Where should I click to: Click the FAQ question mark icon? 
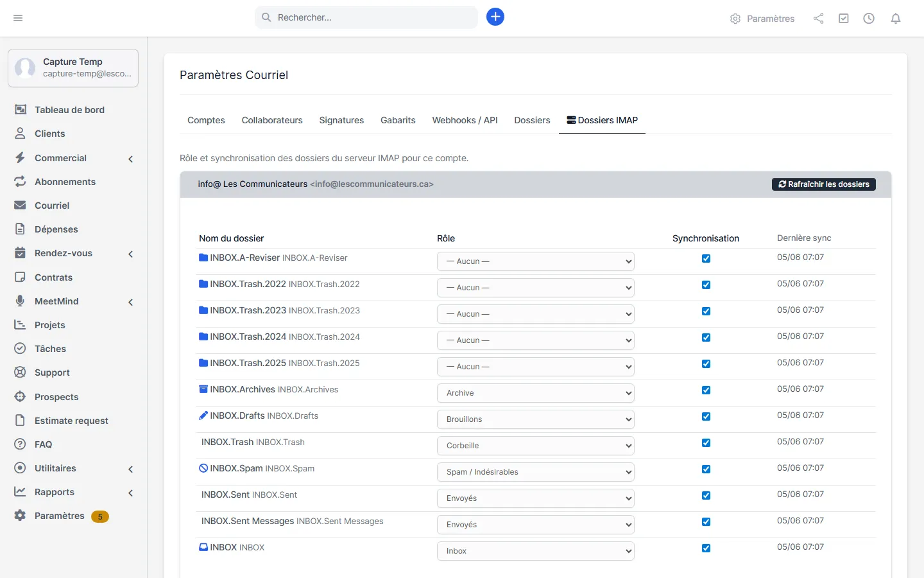click(x=21, y=444)
